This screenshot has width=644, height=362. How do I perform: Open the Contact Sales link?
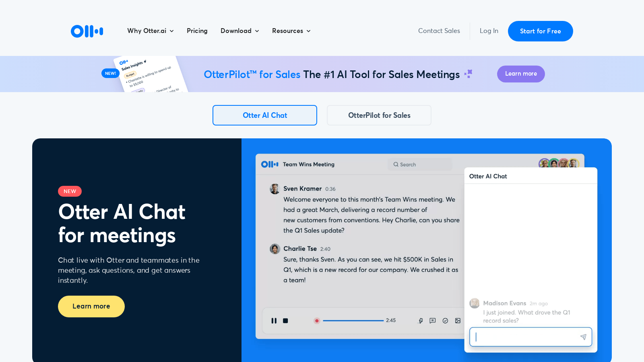(439, 31)
